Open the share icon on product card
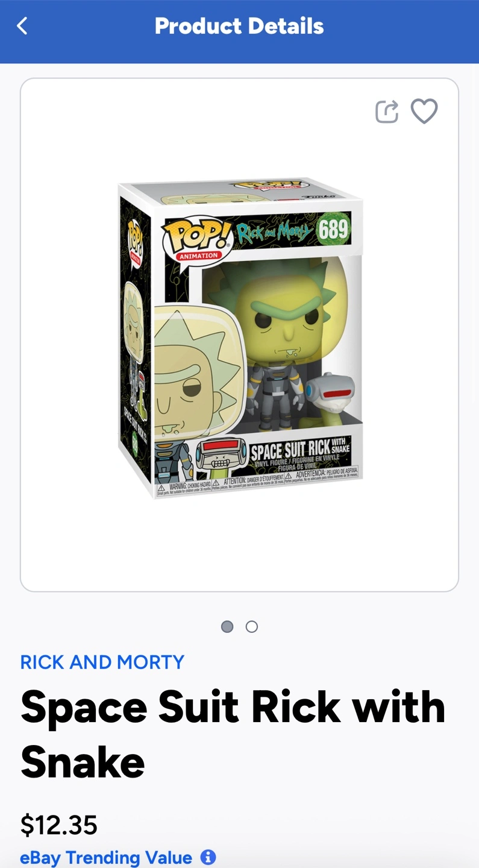Viewport: 479px width, 868px height. (387, 112)
